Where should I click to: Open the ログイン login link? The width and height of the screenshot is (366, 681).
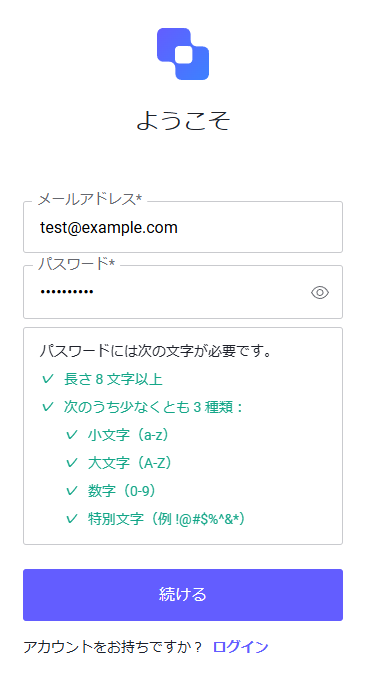point(241,647)
